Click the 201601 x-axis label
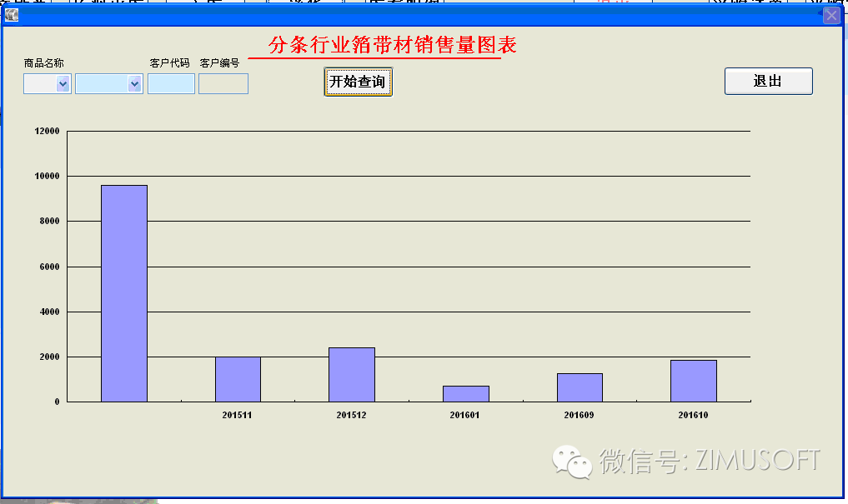 coord(465,414)
